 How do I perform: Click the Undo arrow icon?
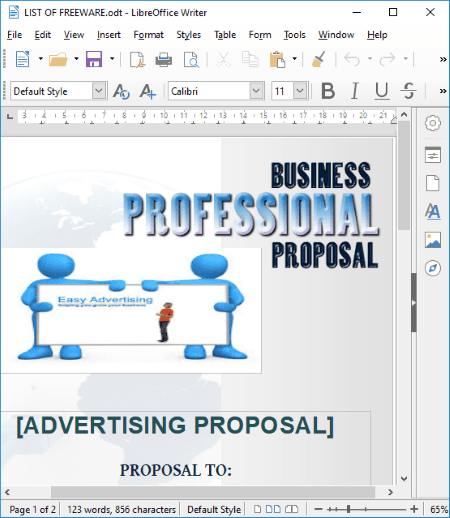click(x=352, y=59)
